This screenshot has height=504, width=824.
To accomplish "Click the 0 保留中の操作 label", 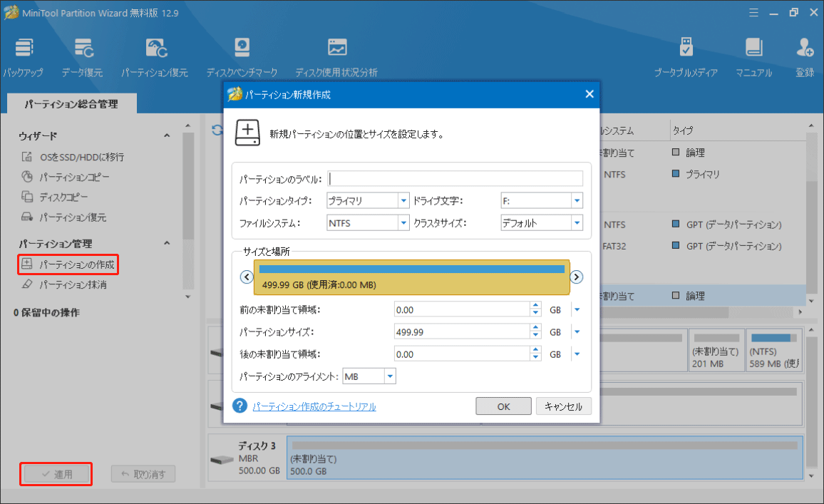I will pos(47,313).
